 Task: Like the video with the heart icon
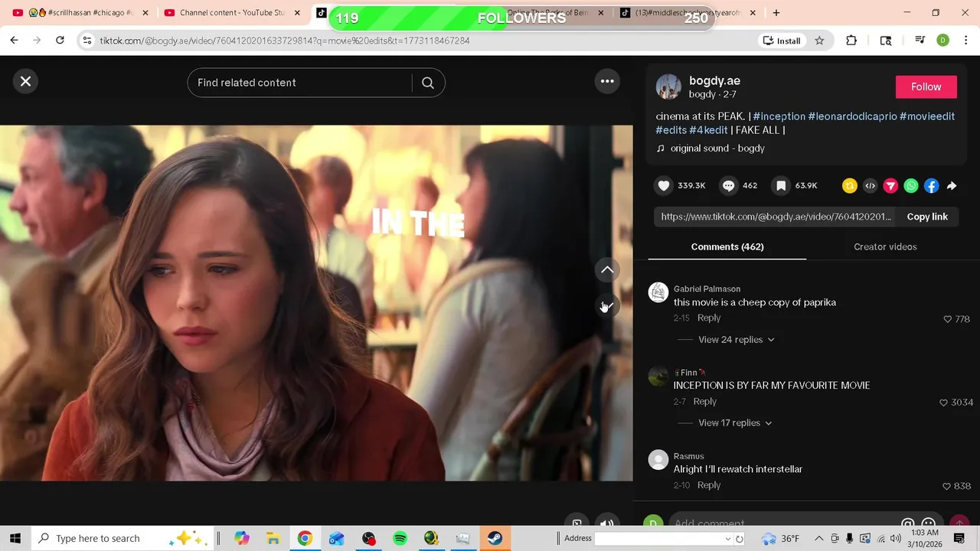(x=664, y=185)
